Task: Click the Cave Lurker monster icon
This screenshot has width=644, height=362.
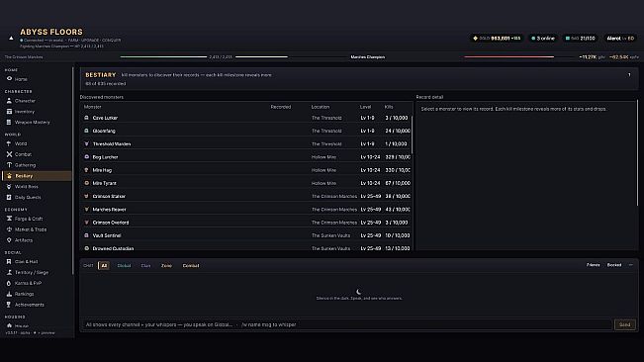Action: tap(86, 118)
